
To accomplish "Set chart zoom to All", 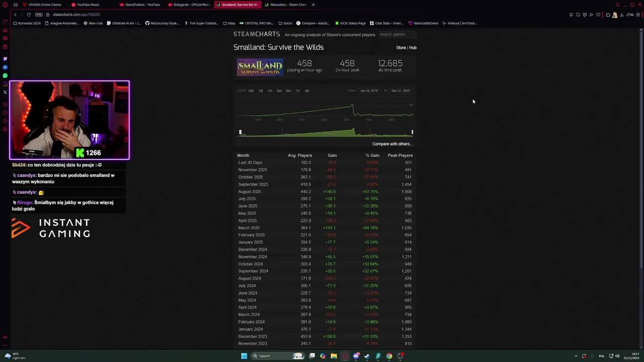I will pos(307,91).
